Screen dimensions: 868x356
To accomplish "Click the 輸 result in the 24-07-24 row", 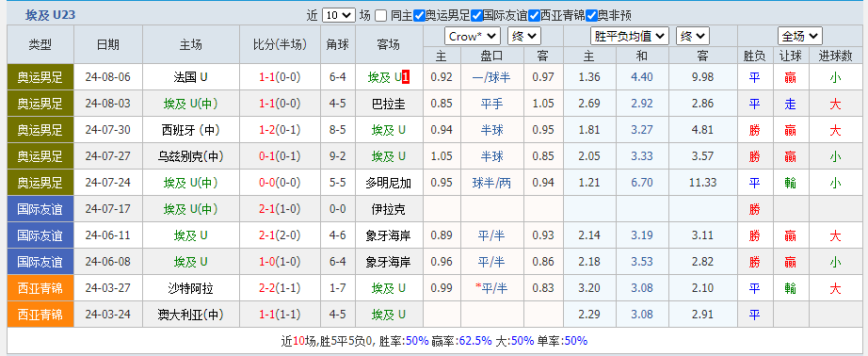I will coord(790,183).
